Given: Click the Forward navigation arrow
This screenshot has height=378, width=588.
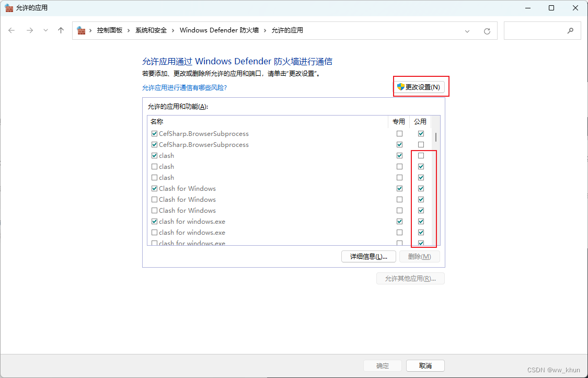Looking at the screenshot, I should pos(30,30).
